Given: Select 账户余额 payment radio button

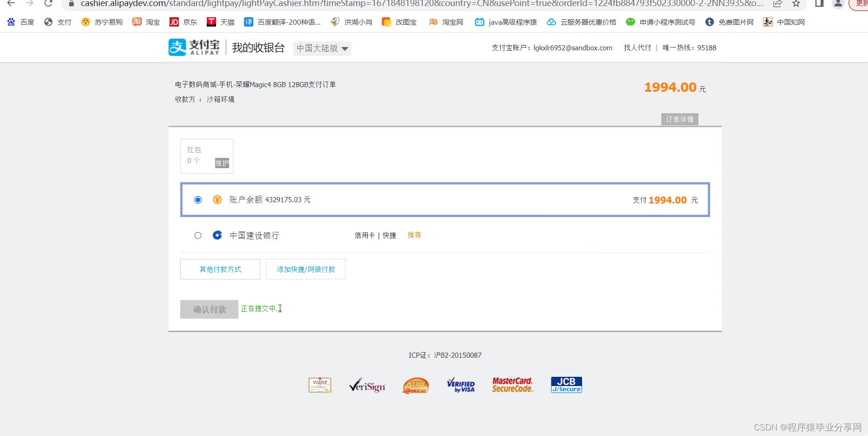Looking at the screenshot, I should 198,200.
